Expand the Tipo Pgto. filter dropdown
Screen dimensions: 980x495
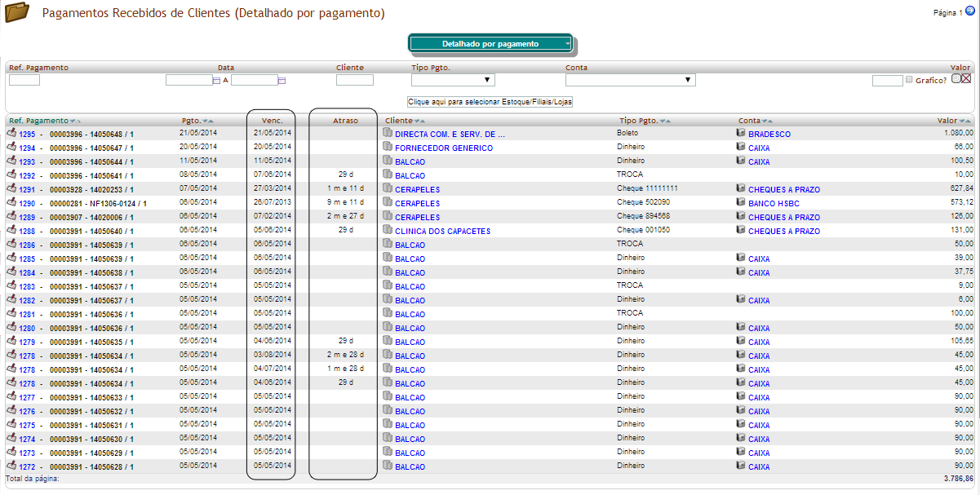point(453,80)
